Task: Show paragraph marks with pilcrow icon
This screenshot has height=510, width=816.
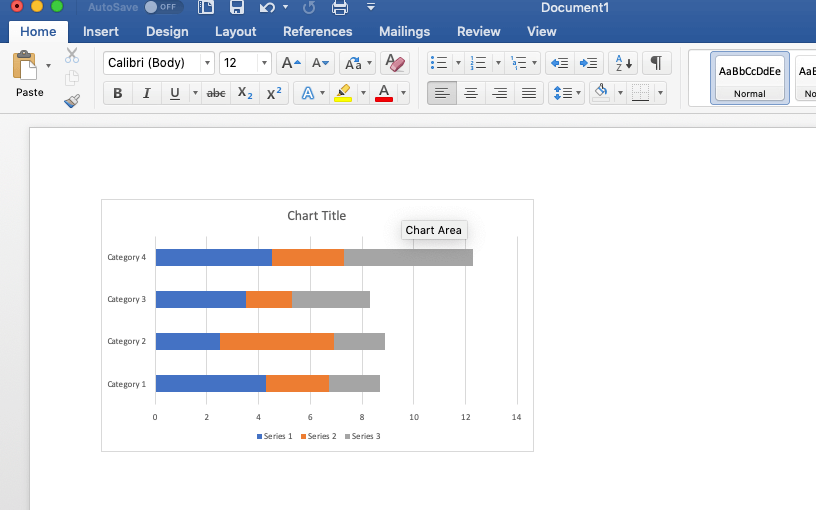Action: 656,63
